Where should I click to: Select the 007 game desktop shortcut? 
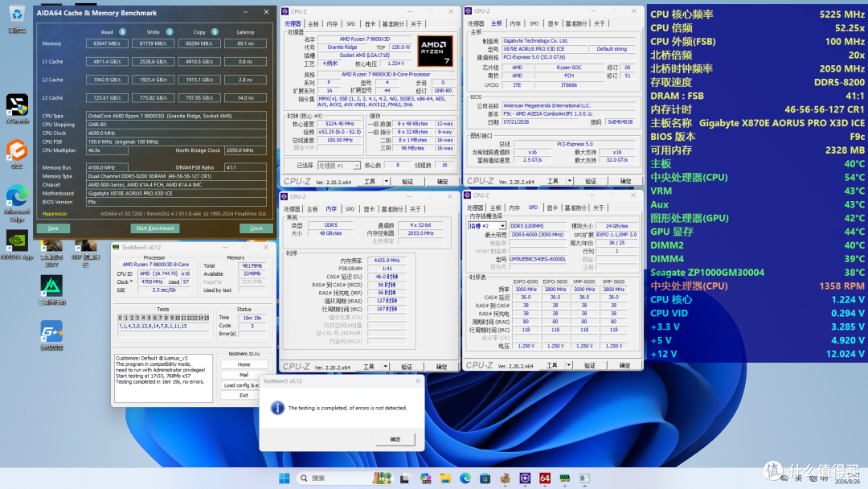point(85,252)
